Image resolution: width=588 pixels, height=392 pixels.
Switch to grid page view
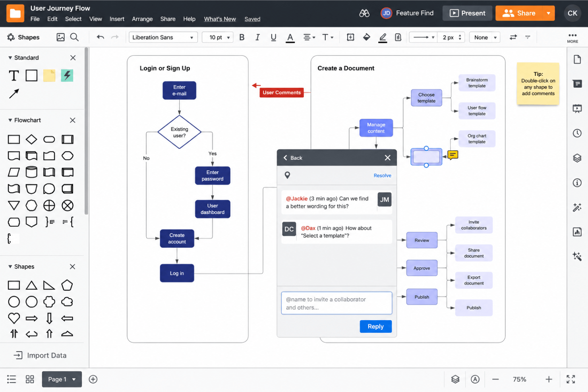[x=30, y=379]
